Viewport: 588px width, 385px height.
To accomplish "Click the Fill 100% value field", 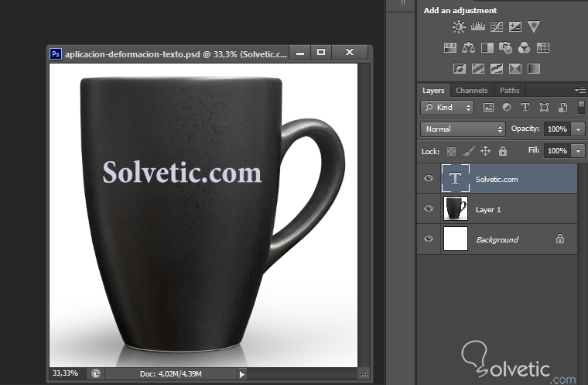I will (558, 151).
